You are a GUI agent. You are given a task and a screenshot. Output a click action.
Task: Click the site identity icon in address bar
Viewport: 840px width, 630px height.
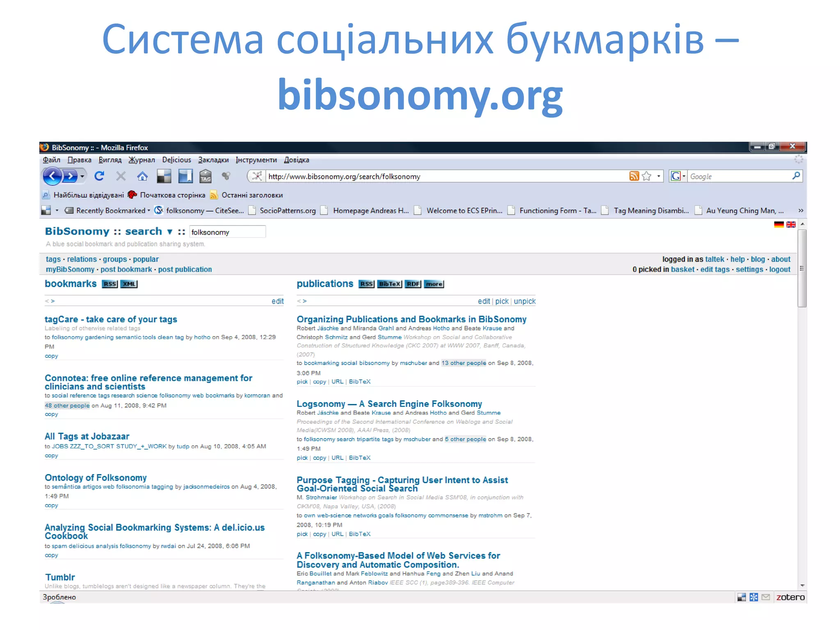(257, 176)
